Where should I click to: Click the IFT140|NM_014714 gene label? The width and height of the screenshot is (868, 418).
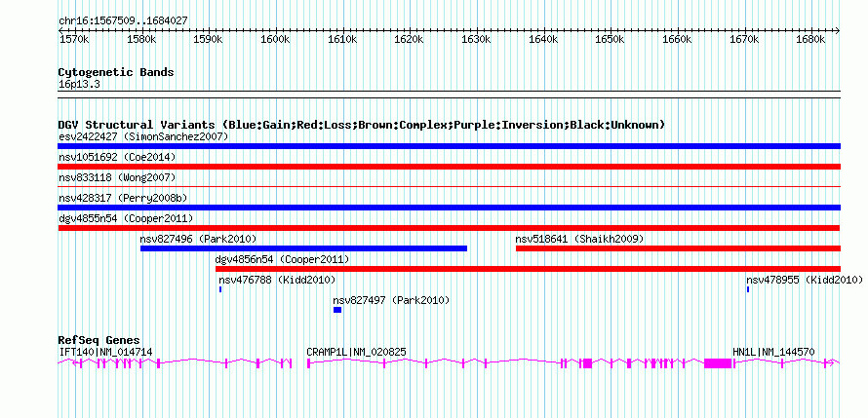pos(105,352)
